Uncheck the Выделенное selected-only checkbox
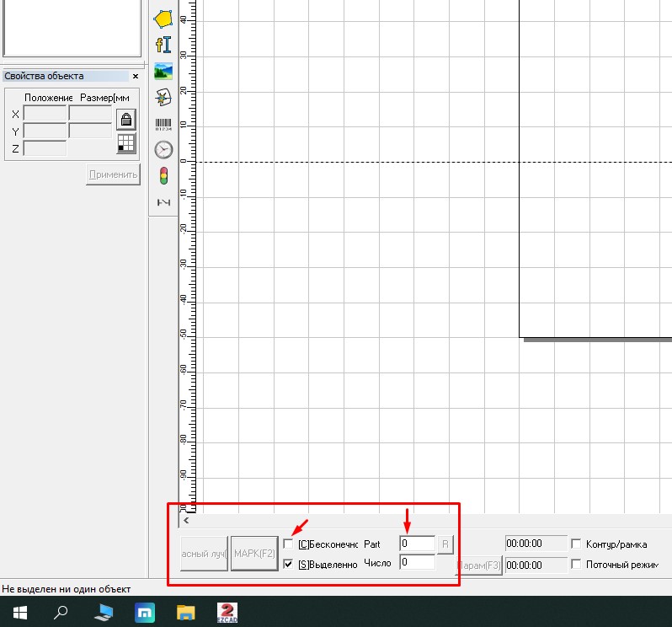Screen dimensions: 672x627 click(289, 564)
